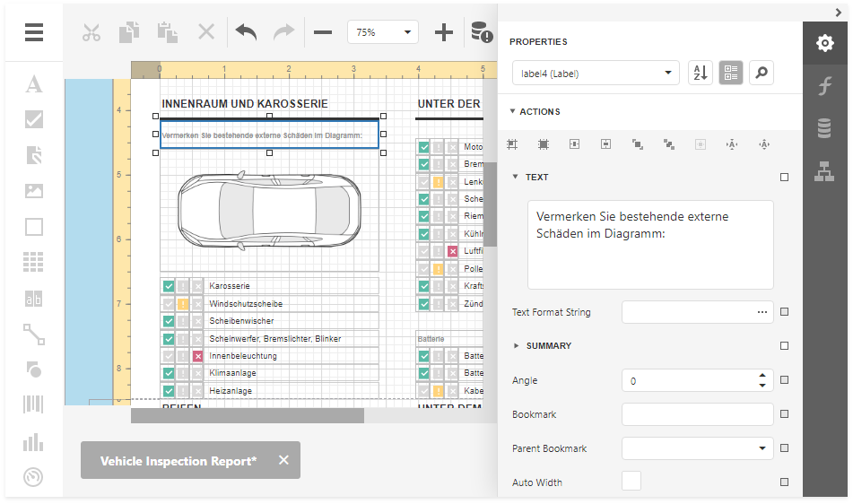The width and height of the screenshot is (853, 504).
Task: Click the Bookmark input field
Action: 697,414
